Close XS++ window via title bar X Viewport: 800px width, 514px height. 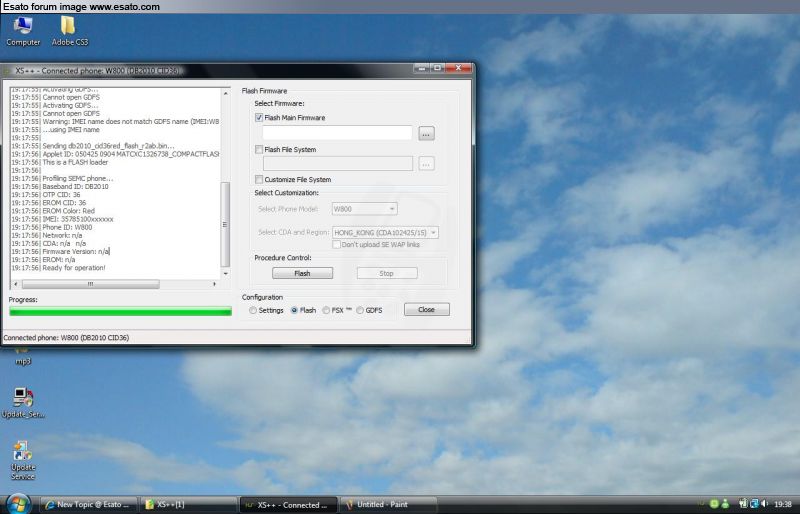pyautogui.click(x=458, y=68)
